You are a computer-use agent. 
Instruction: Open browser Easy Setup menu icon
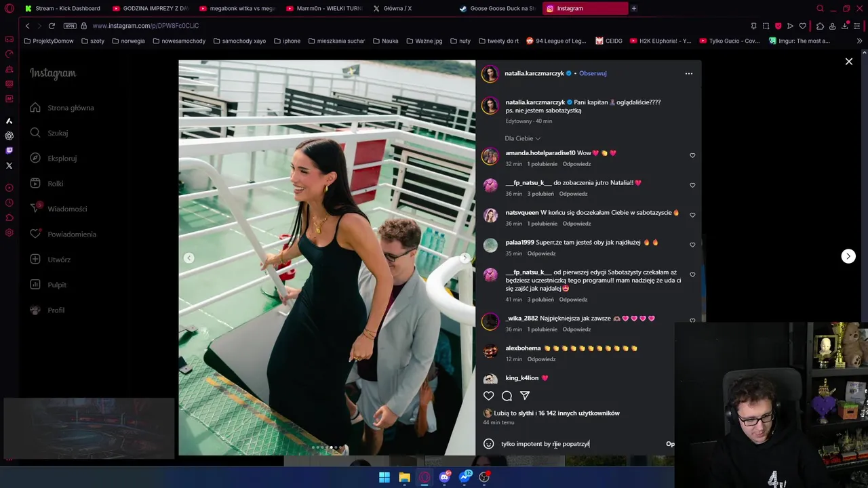pos(857,26)
